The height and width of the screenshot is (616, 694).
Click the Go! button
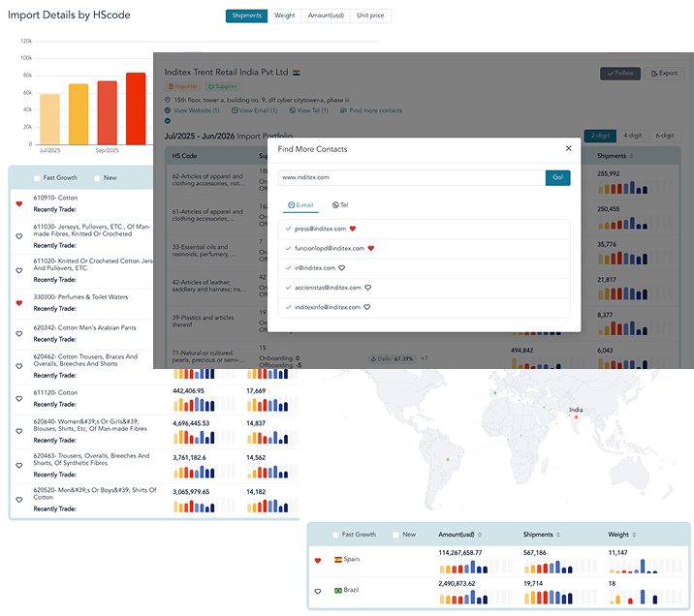(x=557, y=178)
